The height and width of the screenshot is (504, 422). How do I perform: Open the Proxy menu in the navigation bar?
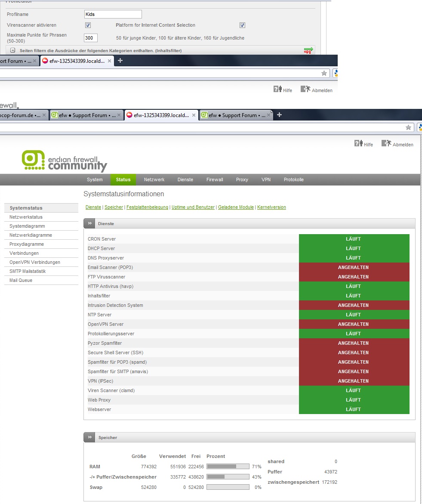click(x=242, y=179)
